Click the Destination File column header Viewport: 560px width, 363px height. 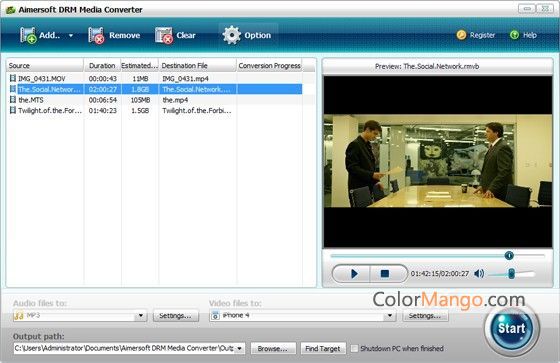pyautogui.click(x=198, y=66)
